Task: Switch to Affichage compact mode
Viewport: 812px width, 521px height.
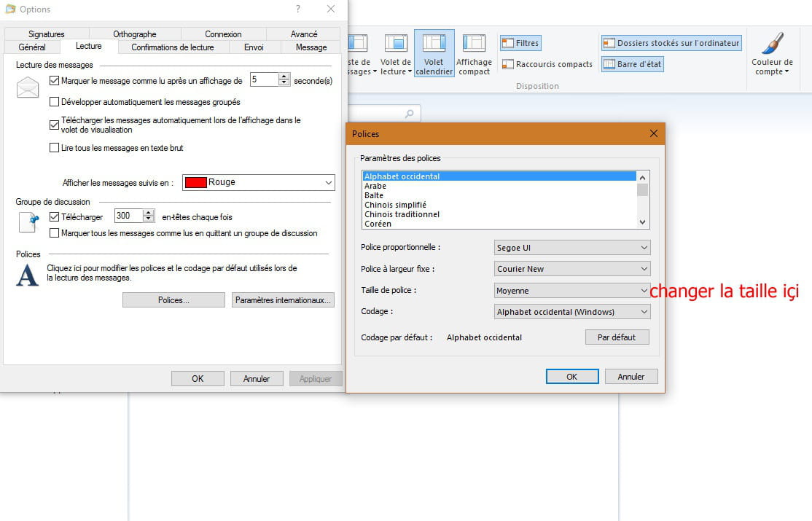Action: point(475,52)
